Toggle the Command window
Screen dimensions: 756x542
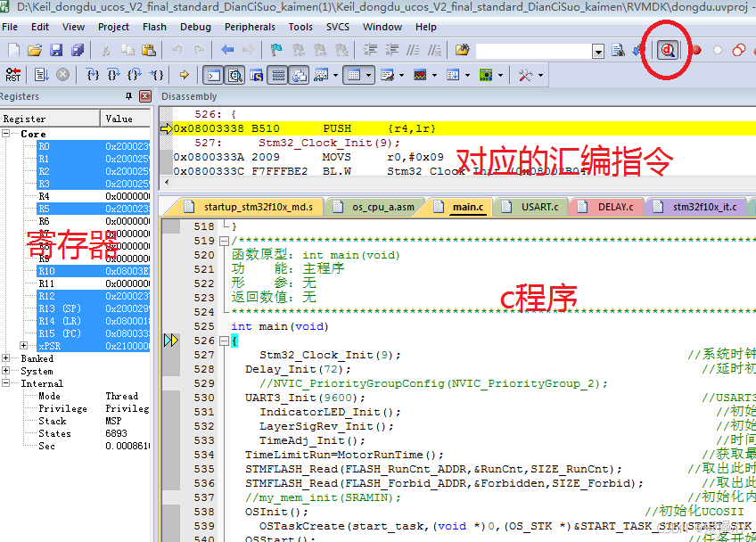point(214,75)
